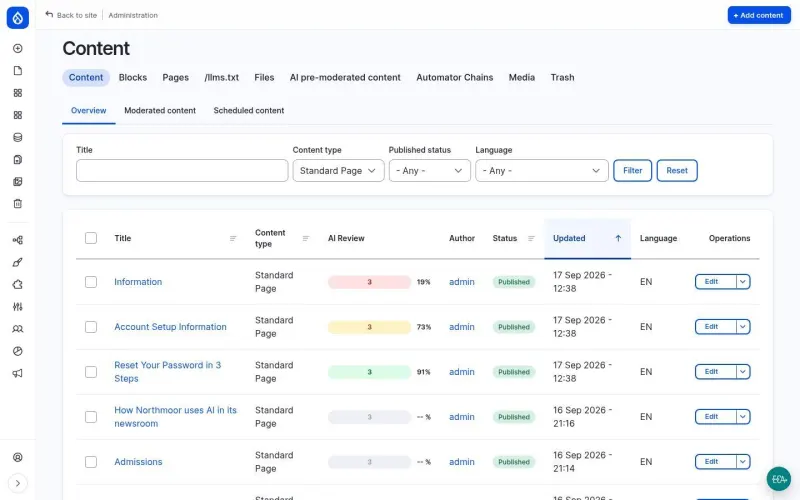Expand Edit options arrow for Reset Your Password

click(743, 372)
